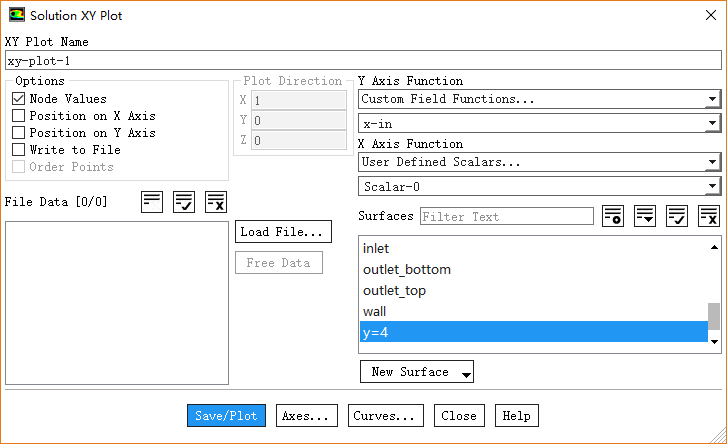Click the Surfaces expand-list icon
This screenshot has height=444, width=727.
pyautogui.click(x=645, y=216)
